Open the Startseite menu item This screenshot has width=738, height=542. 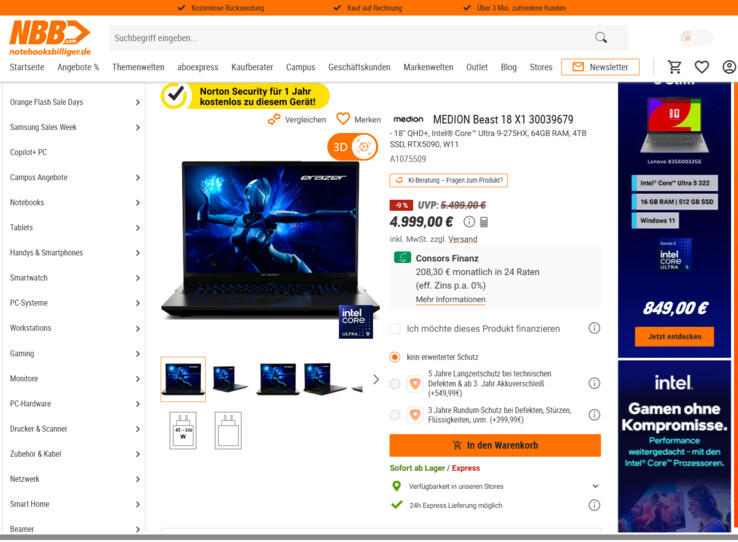[x=27, y=67]
